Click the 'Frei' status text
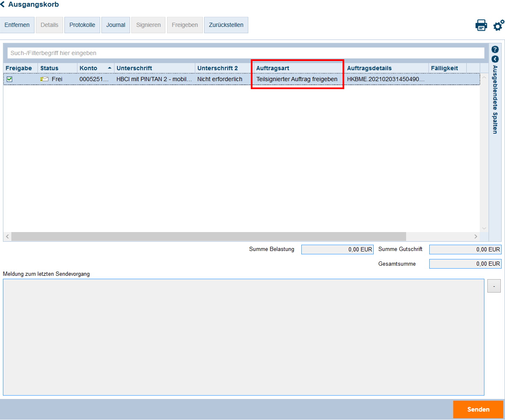505x420 pixels. pyautogui.click(x=57, y=79)
